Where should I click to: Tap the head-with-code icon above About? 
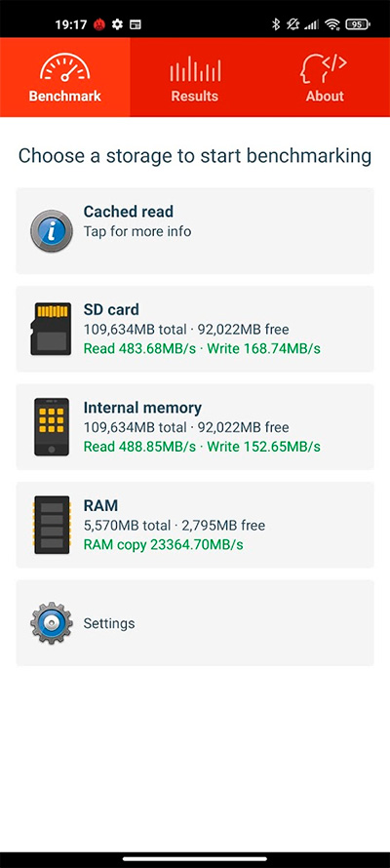pyautogui.click(x=324, y=68)
